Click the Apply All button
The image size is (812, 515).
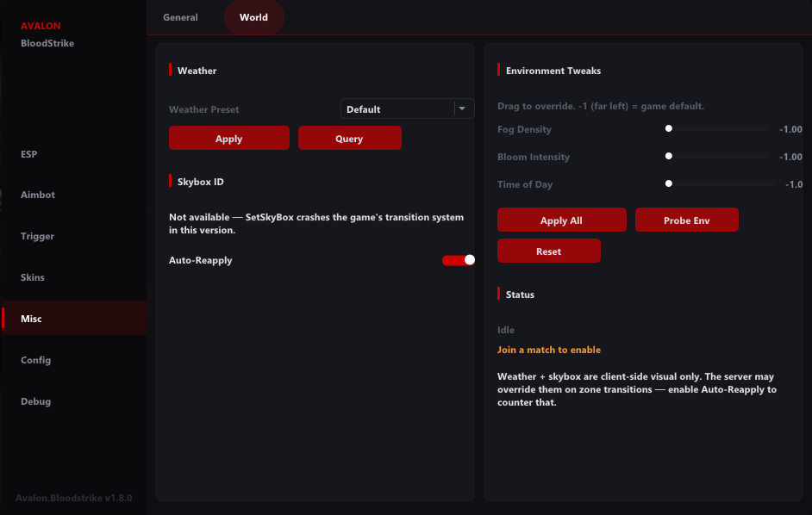[562, 220]
